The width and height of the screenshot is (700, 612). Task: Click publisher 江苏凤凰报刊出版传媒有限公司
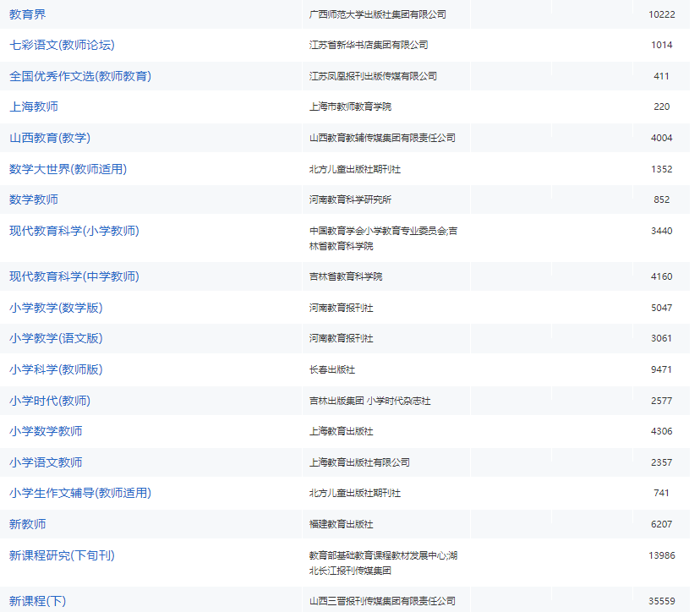(x=373, y=76)
